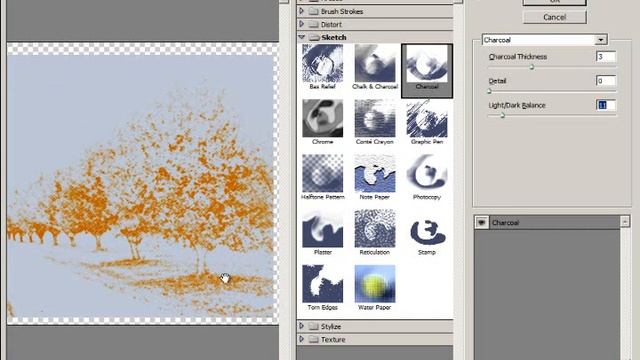The image size is (640, 360).
Task: Click the Detail value field
Action: [606, 81]
